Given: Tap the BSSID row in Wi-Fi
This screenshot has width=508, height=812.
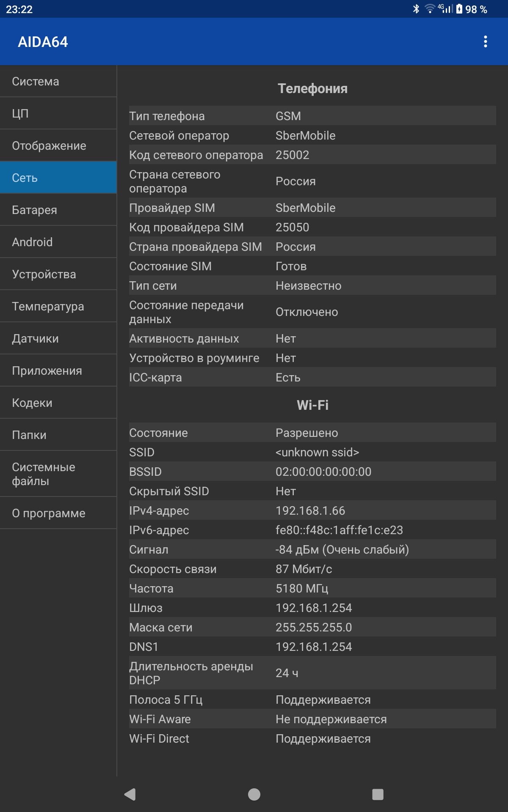Looking at the screenshot, I should pyautogui.click(x=312, y=472).
